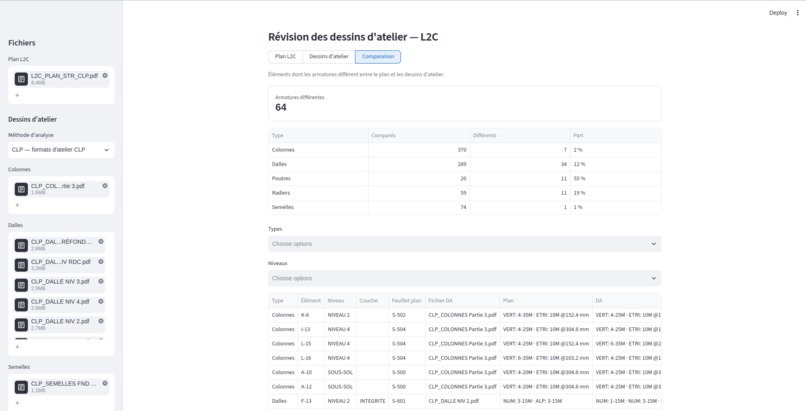This screenshot has height=411, width=806.
Task: Add a file under Plan L2C with plus icon
Action: (17, 95)
